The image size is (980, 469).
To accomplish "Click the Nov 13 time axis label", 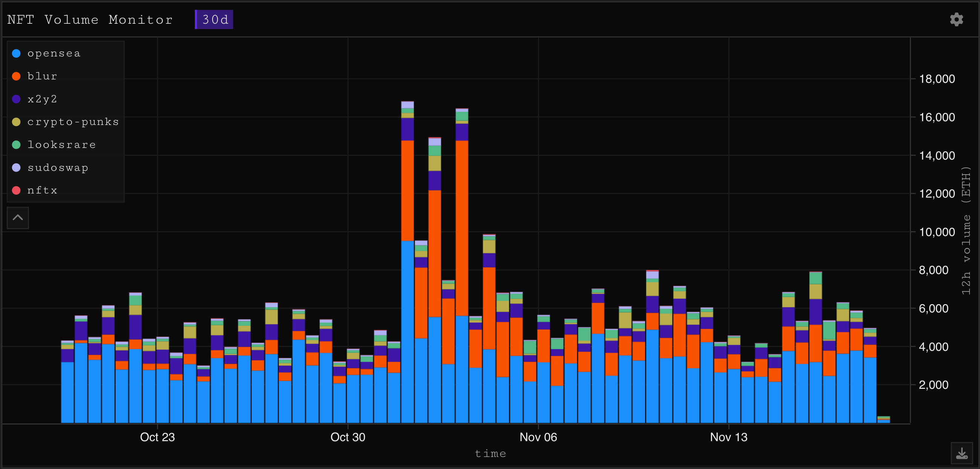I will (728, 437).
